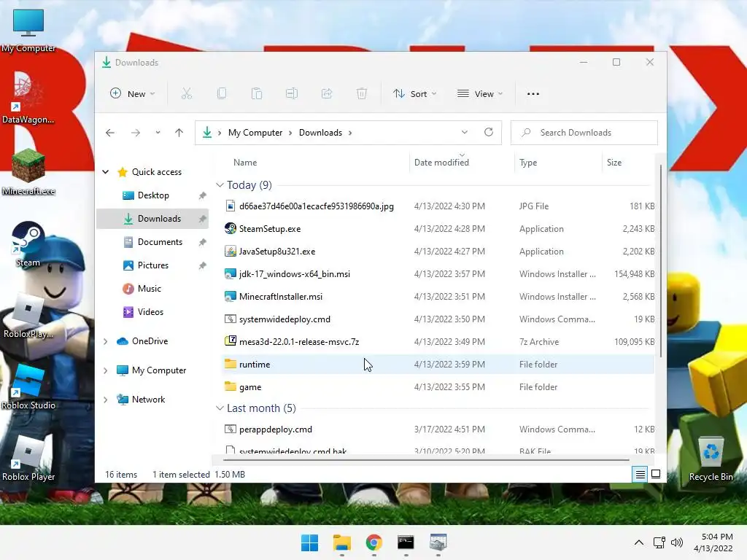
Task: Click File Explorer icon on taskbar
Action: pyautogui.click(x=342, y=542)
